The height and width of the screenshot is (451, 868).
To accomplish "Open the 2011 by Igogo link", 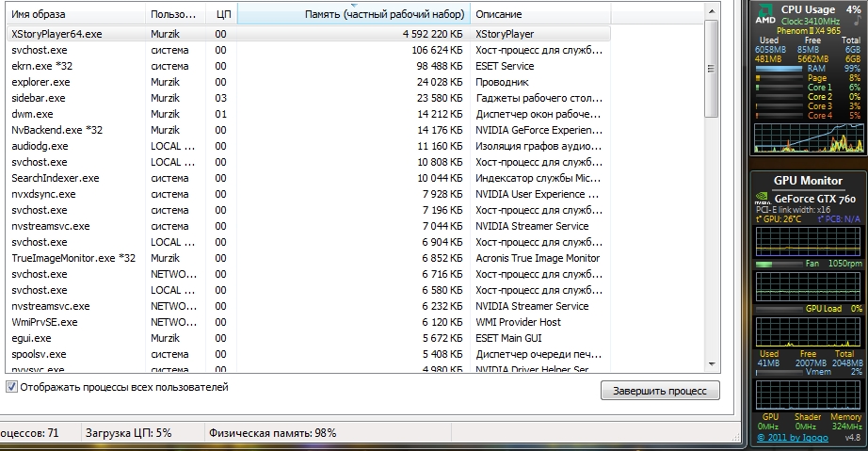I will pos(793,438).
